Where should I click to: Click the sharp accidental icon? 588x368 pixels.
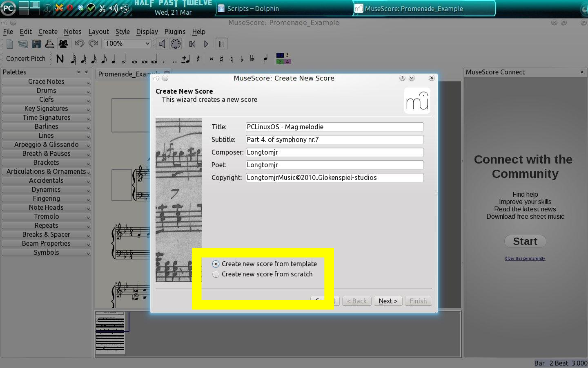(221, 59)
